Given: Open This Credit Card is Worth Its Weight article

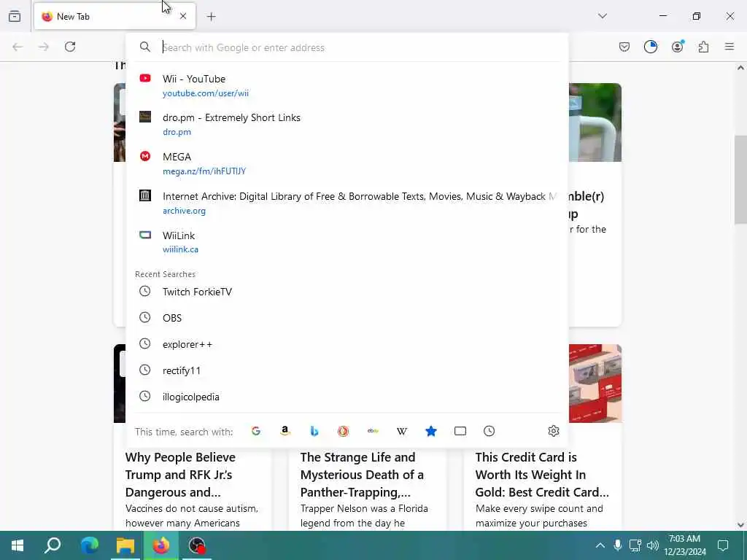Looking at the screenshot, I should (x=542, y=474).
